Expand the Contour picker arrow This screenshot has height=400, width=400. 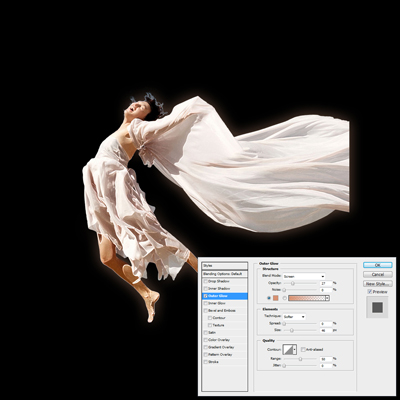(x=295, y=350)
